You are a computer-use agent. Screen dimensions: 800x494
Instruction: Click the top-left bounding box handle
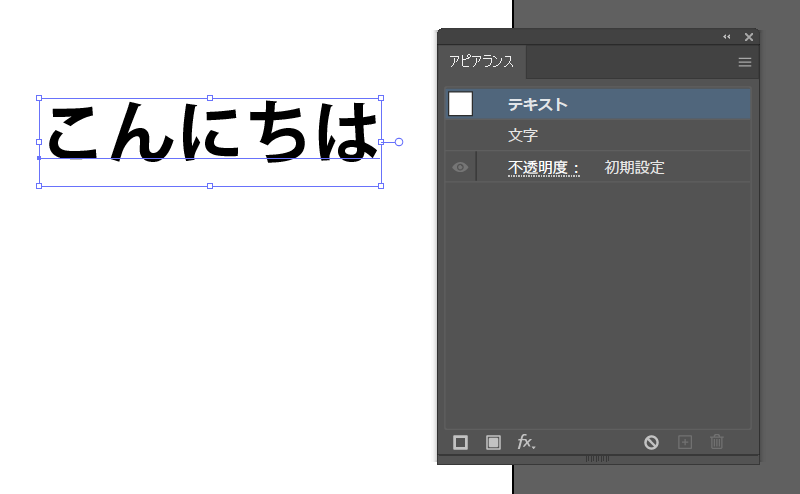point(39,98)
